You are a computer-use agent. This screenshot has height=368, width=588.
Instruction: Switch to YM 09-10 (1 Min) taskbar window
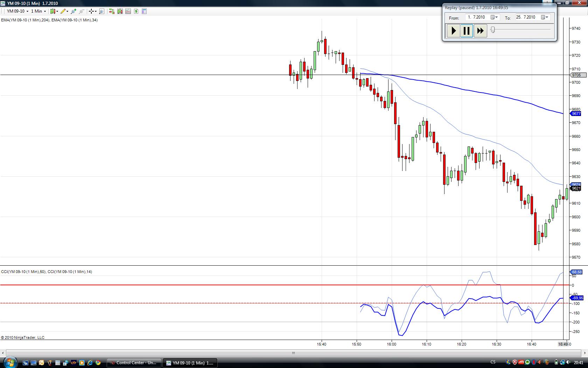[190, 363]
